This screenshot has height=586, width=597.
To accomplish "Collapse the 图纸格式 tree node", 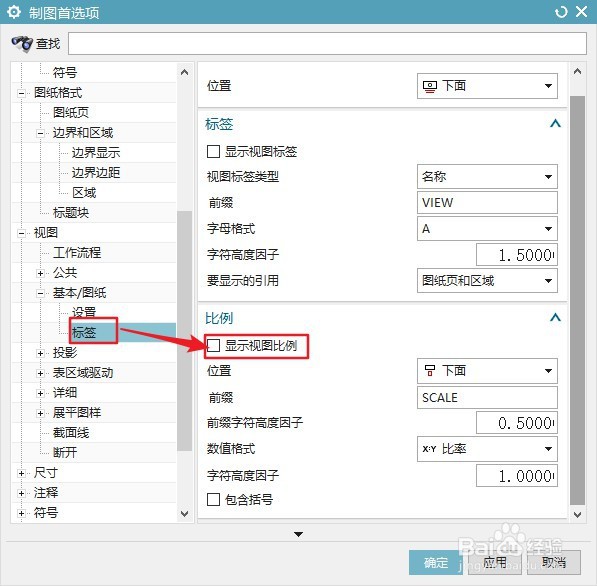I will [x=22, y=93].
